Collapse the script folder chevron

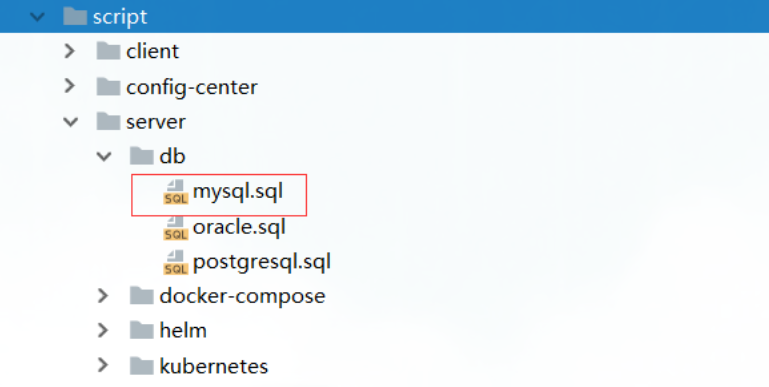pos(37,17)
